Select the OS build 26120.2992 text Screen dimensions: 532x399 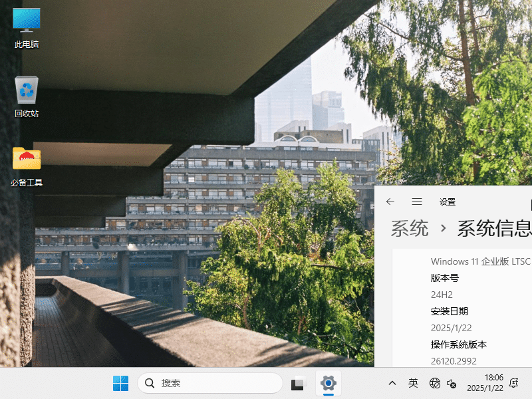point(454,361)
